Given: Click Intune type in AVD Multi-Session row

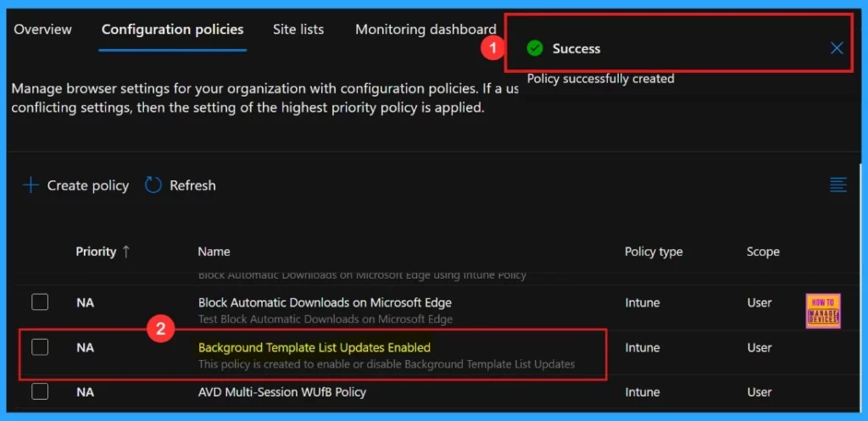Looking at the screenshot, I should point(643,392).
